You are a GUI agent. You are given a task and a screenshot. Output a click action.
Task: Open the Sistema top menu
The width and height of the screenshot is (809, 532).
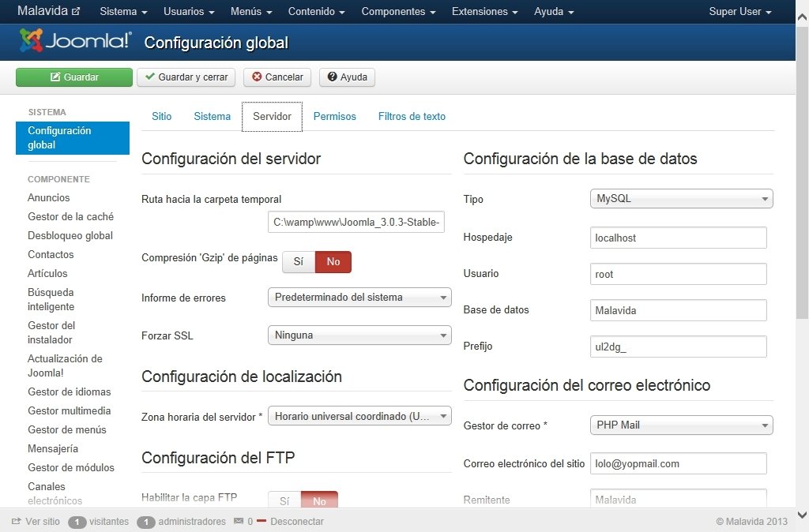coord(123,11)
